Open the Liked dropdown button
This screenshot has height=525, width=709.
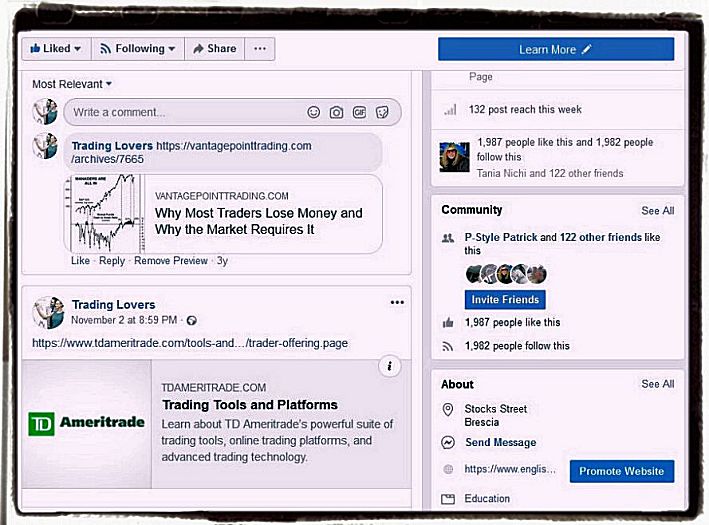(x=56, y=48)
